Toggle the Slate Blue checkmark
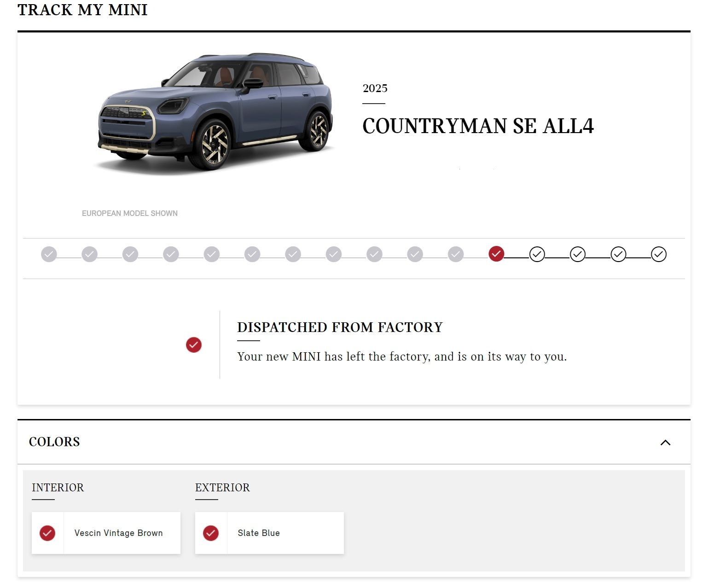The image size is (703, 588). coord(211,533)
